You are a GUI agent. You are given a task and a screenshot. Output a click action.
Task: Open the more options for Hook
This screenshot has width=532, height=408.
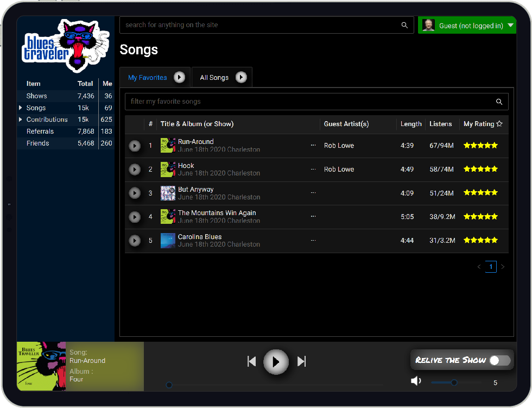coord(313,170)
